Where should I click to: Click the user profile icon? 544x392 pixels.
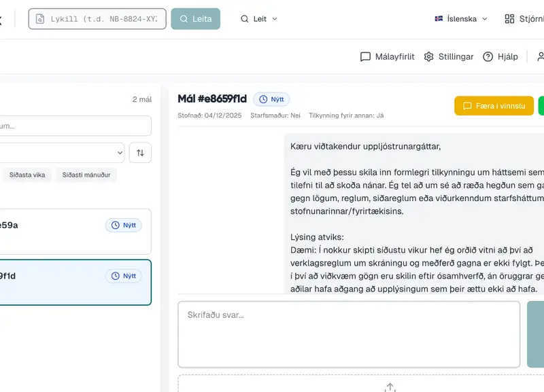(541, 56)
